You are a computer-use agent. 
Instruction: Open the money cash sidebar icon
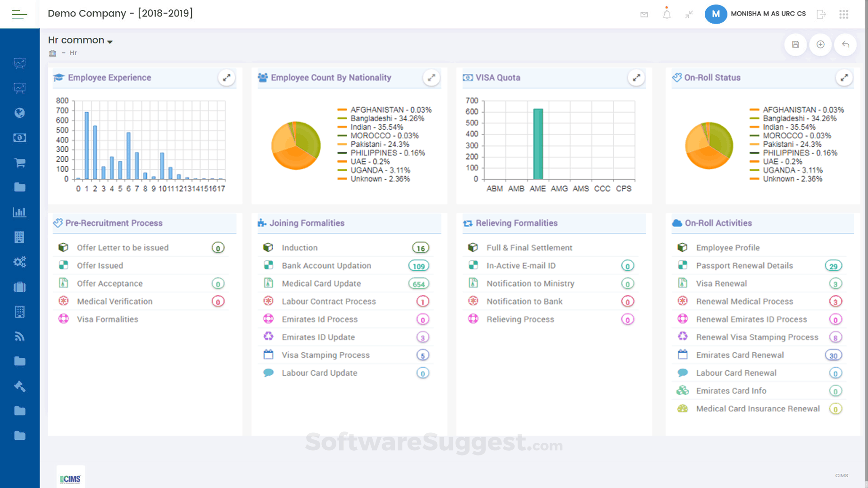coord(19,138)
